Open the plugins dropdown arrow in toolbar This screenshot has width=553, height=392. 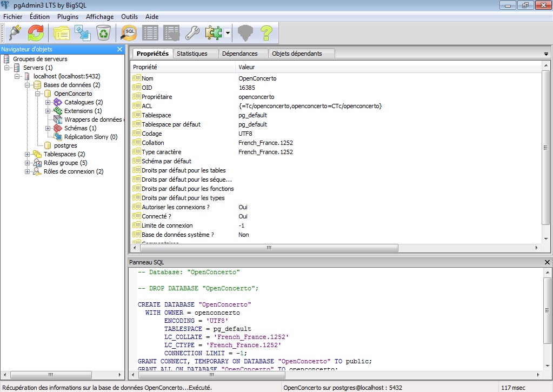tap(228, 34)
